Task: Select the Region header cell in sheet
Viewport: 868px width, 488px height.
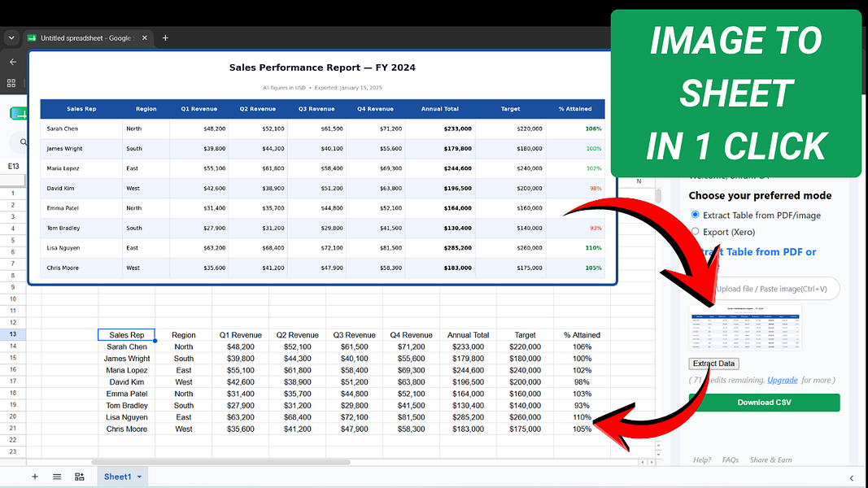Action: [x=184, y=335]
